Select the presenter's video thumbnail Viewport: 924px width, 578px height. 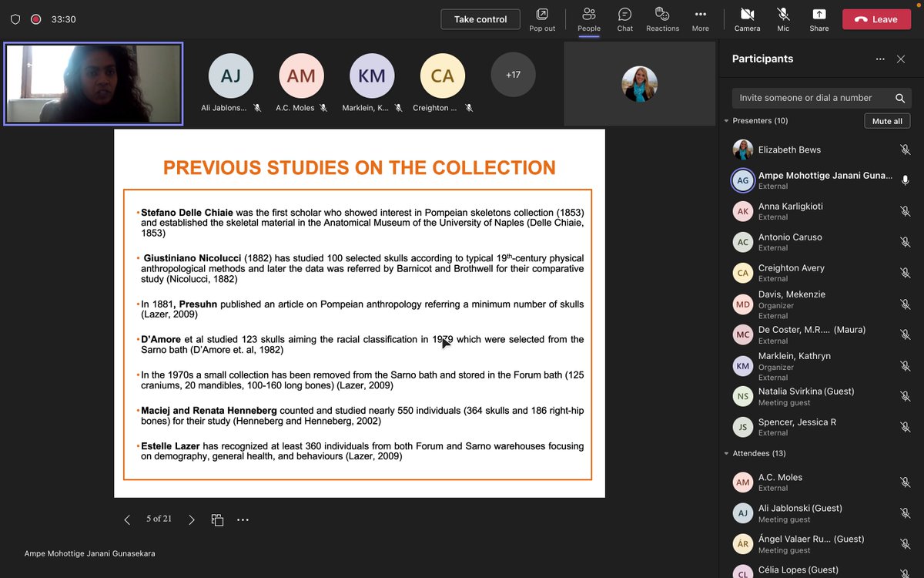[x=93, y=83]
